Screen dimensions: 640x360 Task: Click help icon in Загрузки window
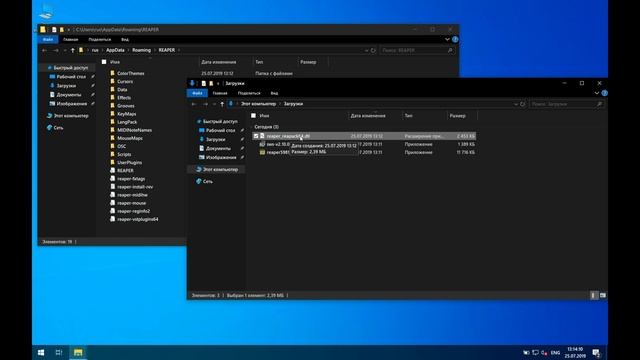pos(604,93)
